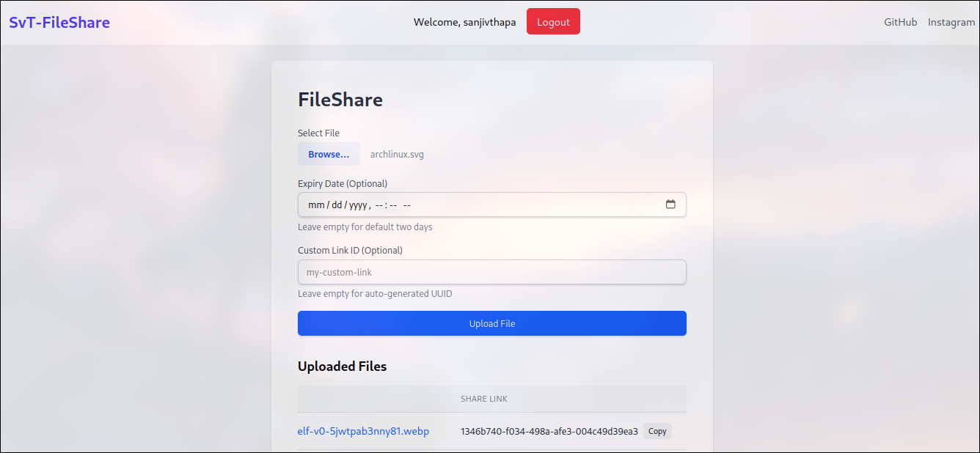Click the Copy button for the share link
The height and width of the screenshot is (453, 980).
click(657, 431)
